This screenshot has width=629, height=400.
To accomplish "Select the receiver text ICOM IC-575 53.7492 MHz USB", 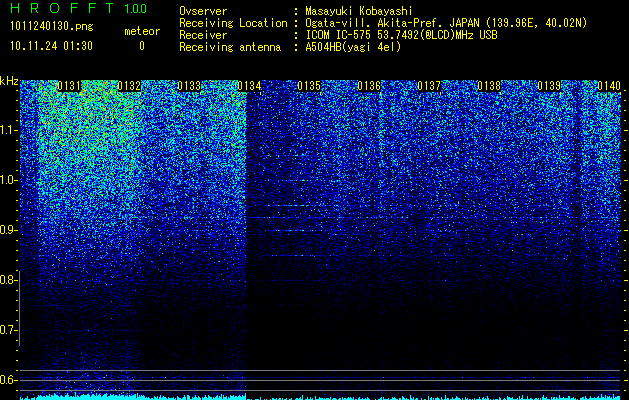I will click(x=401, y=35).
